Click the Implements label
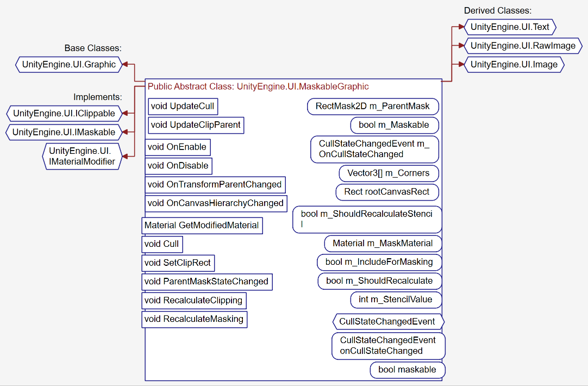The height and width of the screenshot is (386, 588). 97,97
